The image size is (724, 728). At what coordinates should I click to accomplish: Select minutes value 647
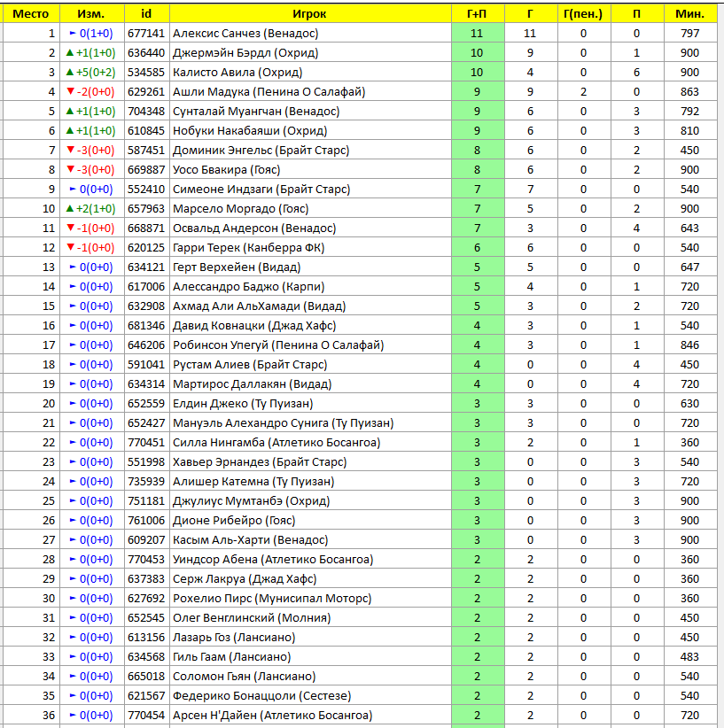[690, 267]
